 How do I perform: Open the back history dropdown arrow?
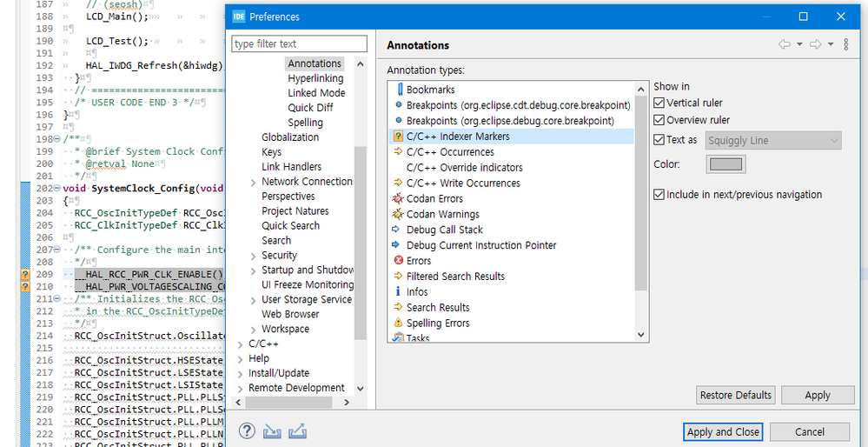click(799, 45)
